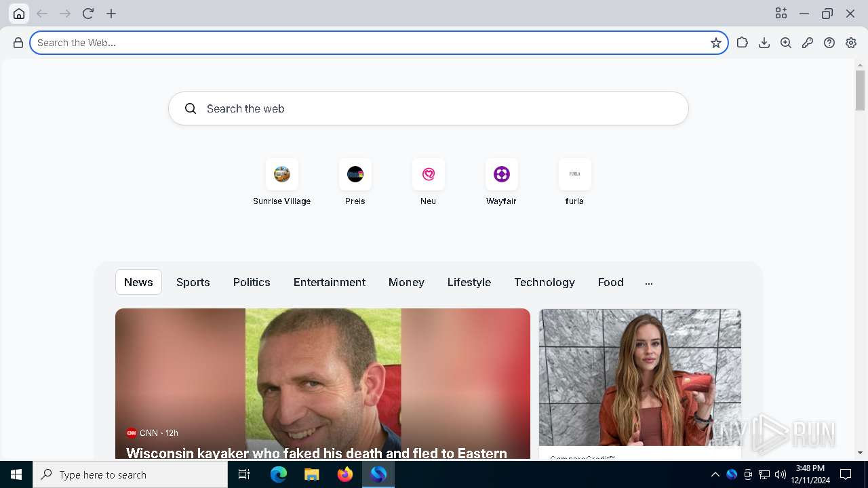Switch to the Politics tab
The image size is (868, 488).
(x=252, y=282)
